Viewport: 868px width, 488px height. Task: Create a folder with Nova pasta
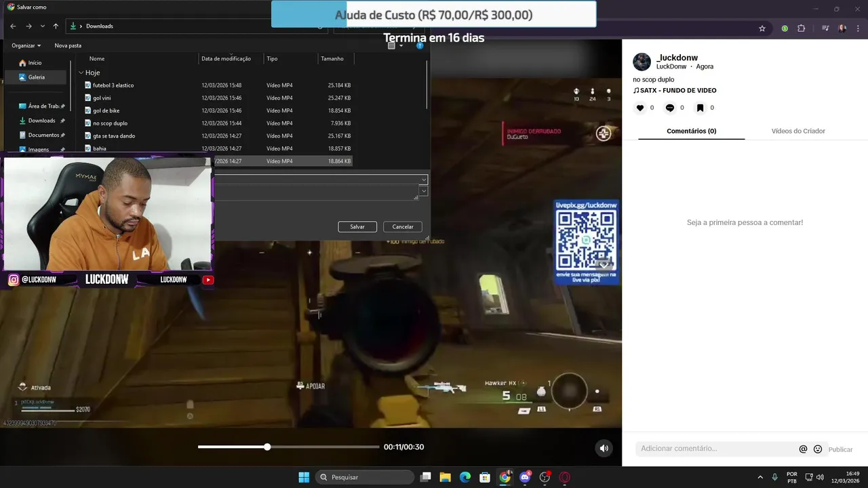point(68,45)
